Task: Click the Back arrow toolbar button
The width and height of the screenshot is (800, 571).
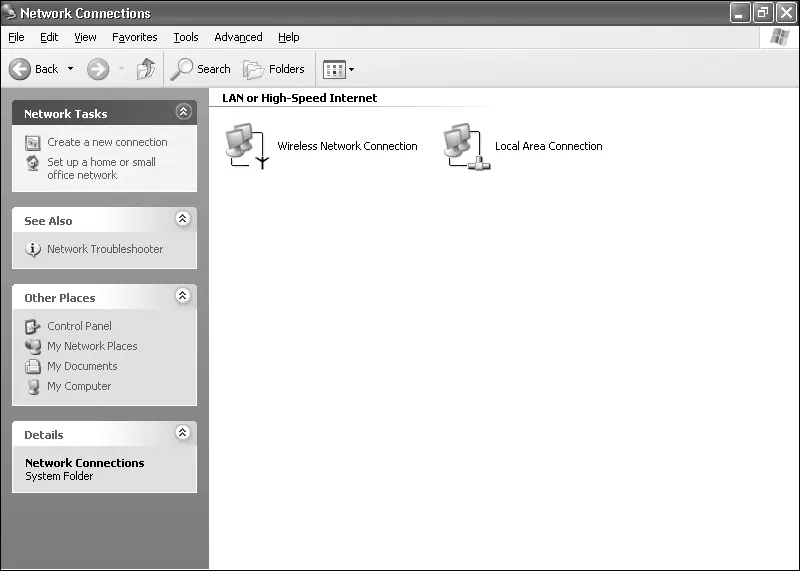Action: [20, 69]
